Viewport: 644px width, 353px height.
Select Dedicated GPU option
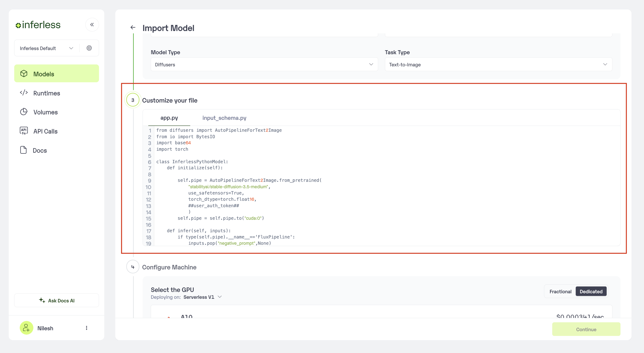pyautogui.click(x=591, y=292)
